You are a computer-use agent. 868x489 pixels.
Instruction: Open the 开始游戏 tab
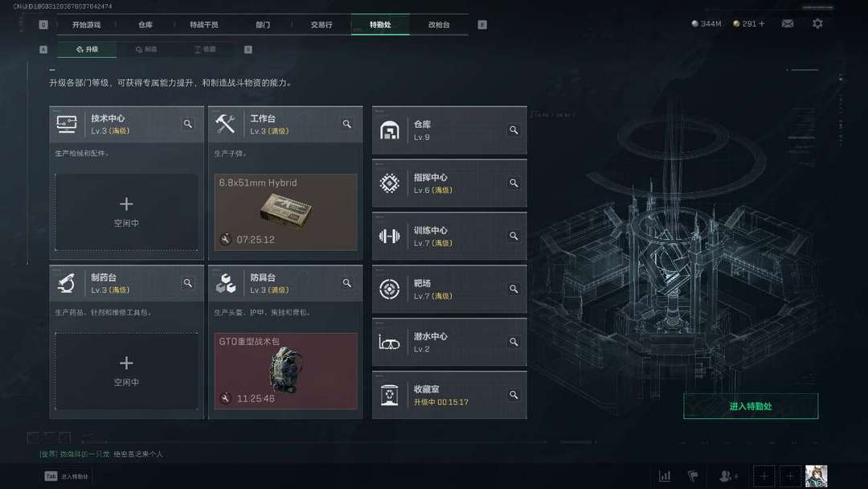pyautogui.click(x=86, y=25)
